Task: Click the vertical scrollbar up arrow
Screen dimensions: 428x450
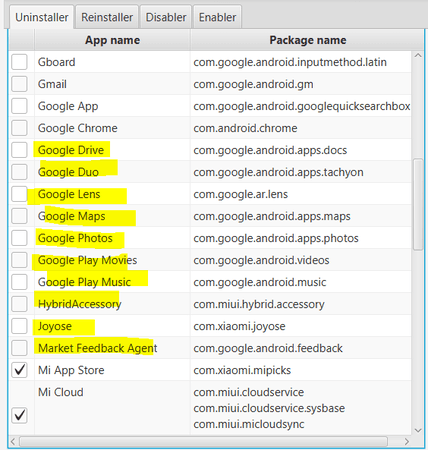Action: pos(418,56)
